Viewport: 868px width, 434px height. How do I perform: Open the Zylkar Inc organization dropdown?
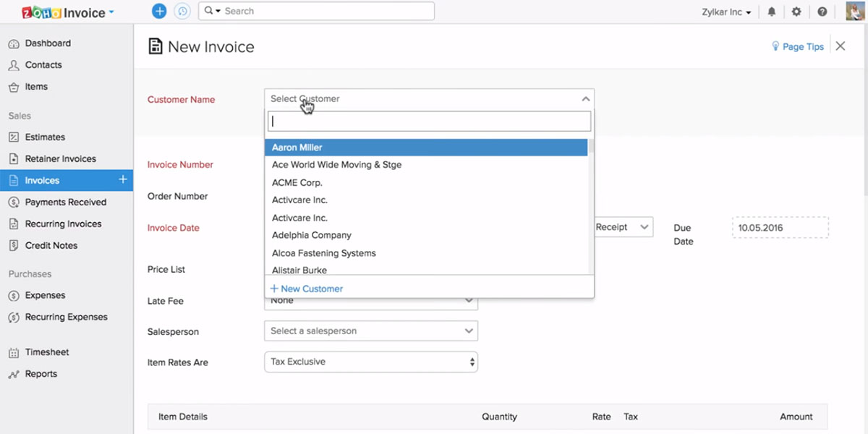(x=726, y=11)
